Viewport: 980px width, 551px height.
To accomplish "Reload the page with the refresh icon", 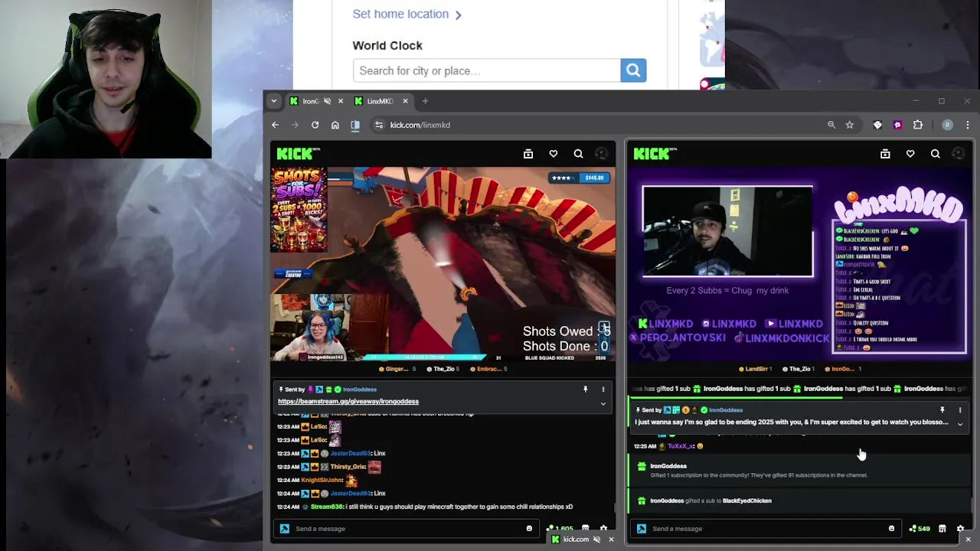I will 315,125.
